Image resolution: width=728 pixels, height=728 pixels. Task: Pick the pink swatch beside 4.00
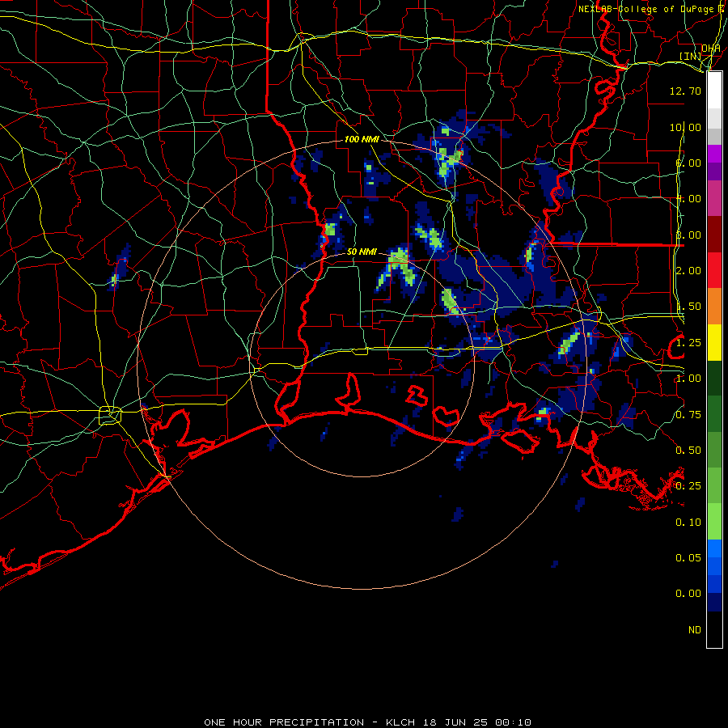tap(714, 198)
